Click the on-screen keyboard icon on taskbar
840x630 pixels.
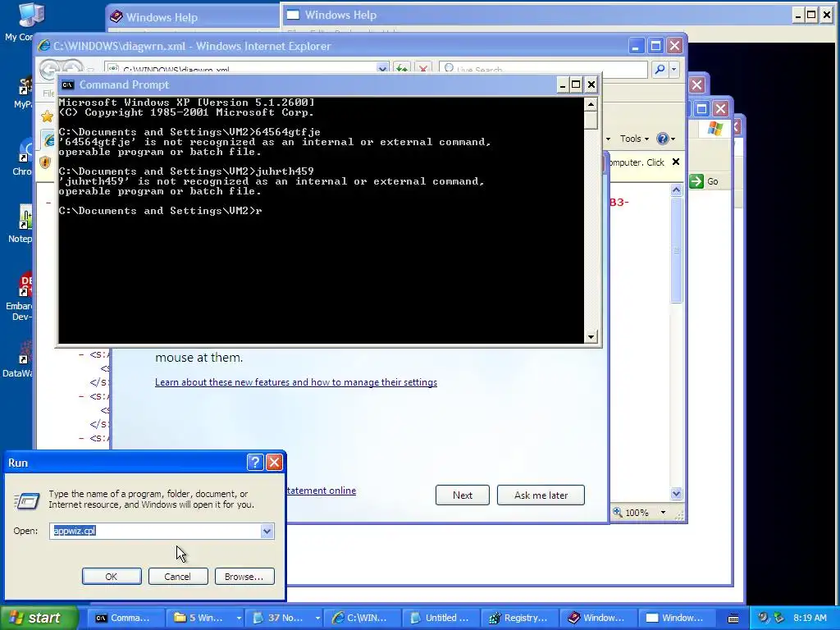pos(733,619)
